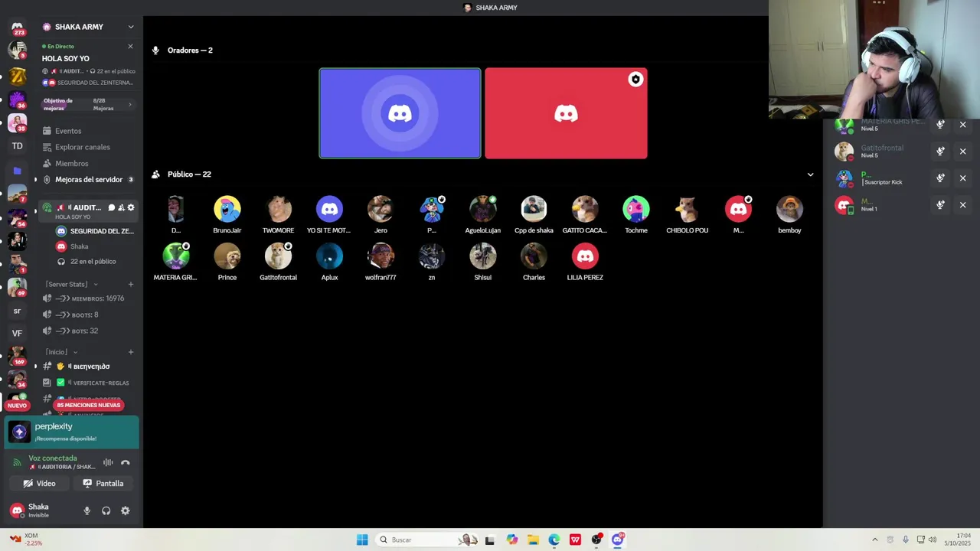Screen dimensions: 980x551
Task: Open BrunoJair audience avatar
Action: 227,209
